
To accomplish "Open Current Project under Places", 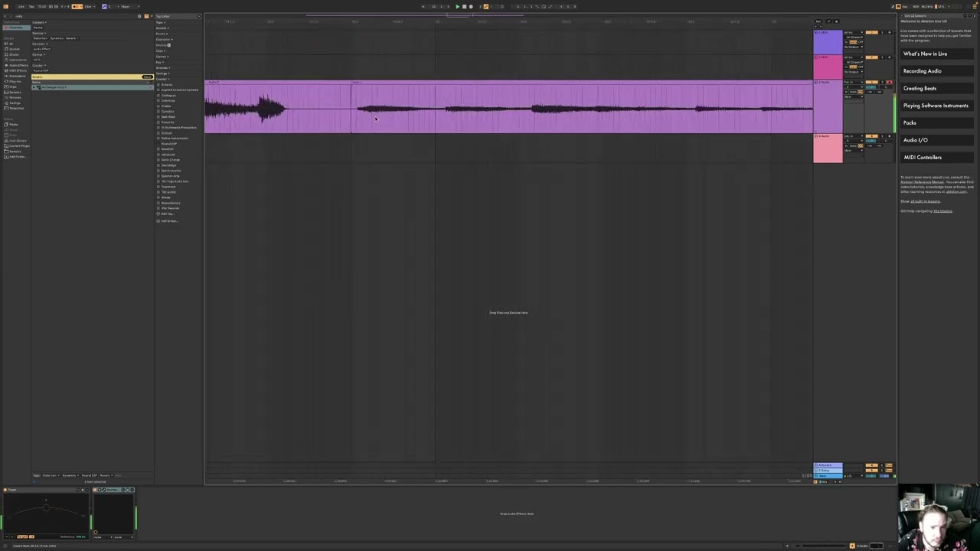I will tap(18, 146).
